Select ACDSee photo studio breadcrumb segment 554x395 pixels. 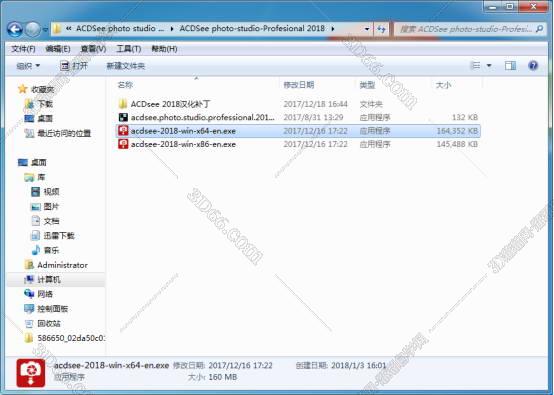pyautogui.click(x=120, y=28)
